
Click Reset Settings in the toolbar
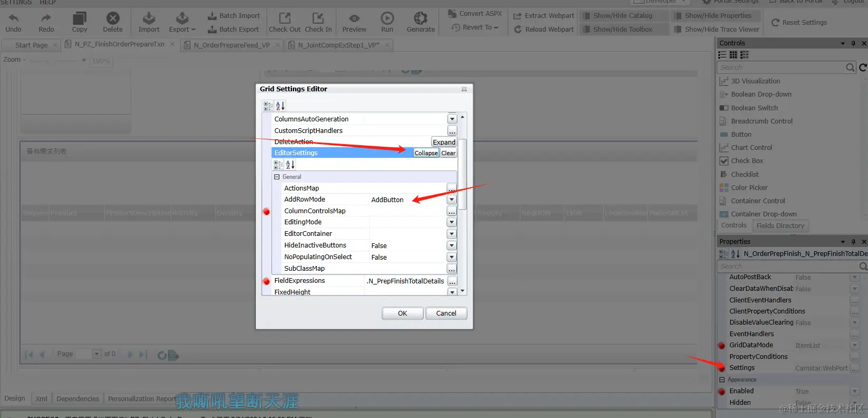(x=799, y=23)
